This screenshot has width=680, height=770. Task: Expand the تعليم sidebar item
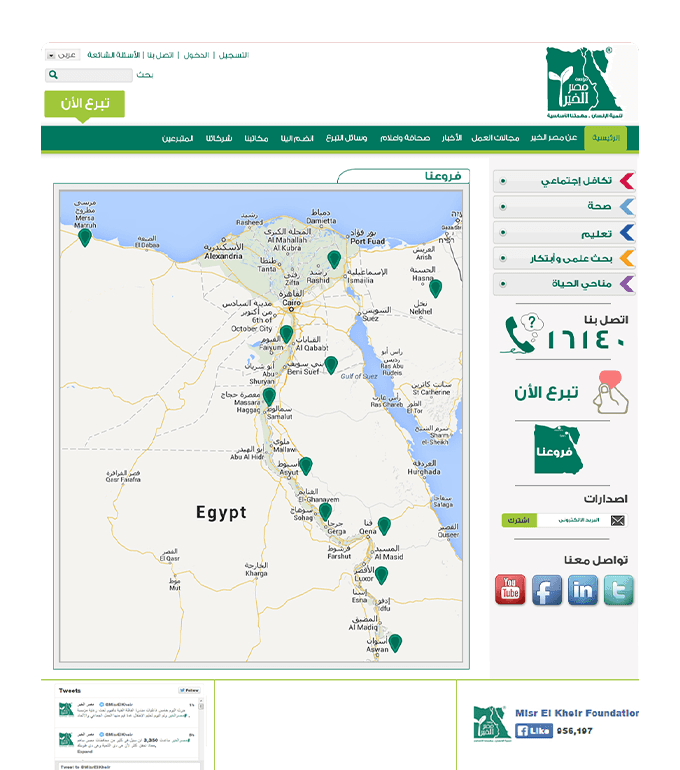pos(565,233)
